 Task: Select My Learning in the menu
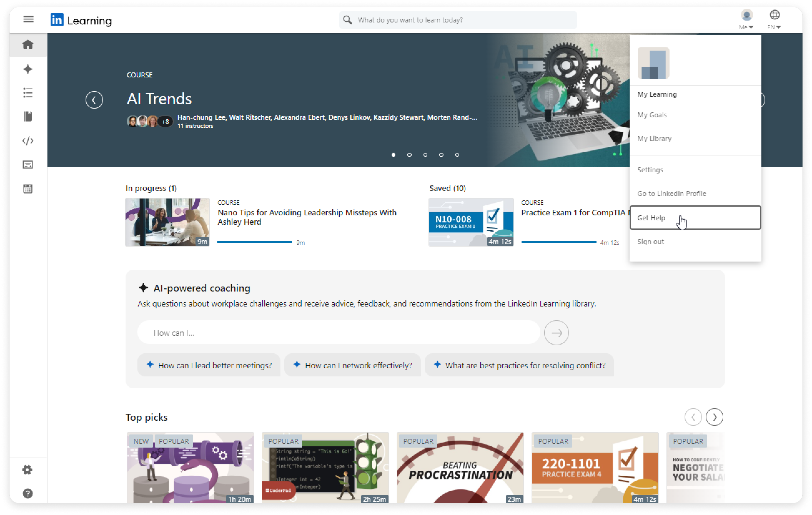[657, 94]
